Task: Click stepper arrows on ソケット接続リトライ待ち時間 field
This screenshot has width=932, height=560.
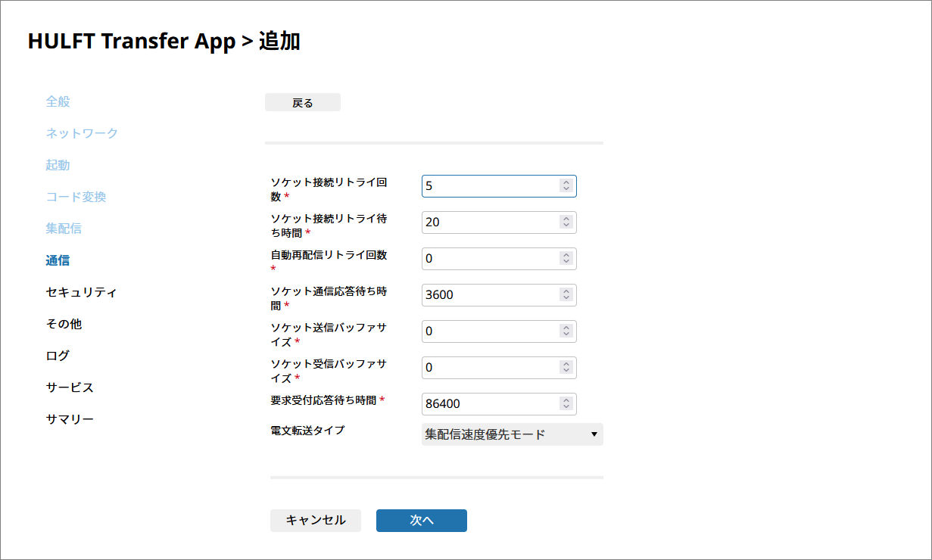Action: [x=566, y=222]
